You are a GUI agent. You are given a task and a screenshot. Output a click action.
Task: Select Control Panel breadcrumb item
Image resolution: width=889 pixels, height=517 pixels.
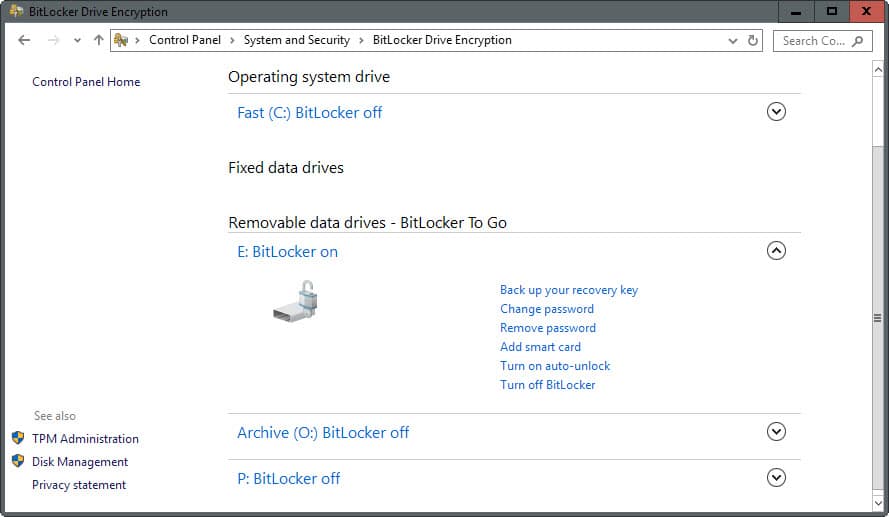186,40
